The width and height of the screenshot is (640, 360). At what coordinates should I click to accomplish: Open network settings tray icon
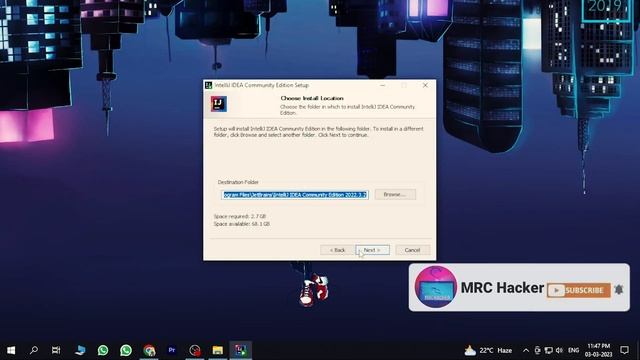click(549, 350)
